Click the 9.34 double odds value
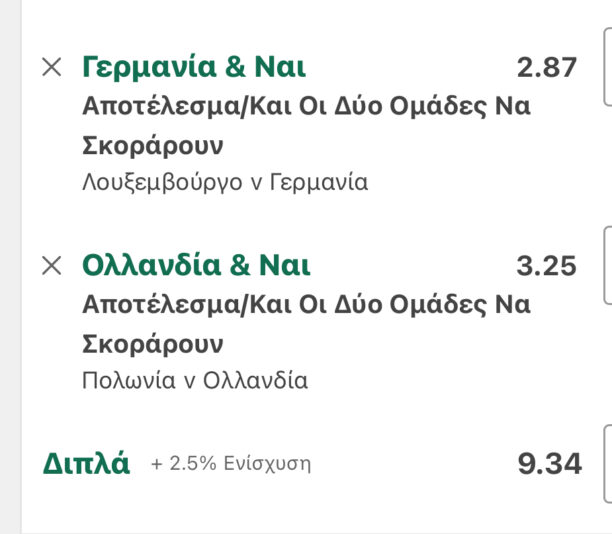Image resolution: width=612 pixels, height=534 pixels. coord(549,464)
